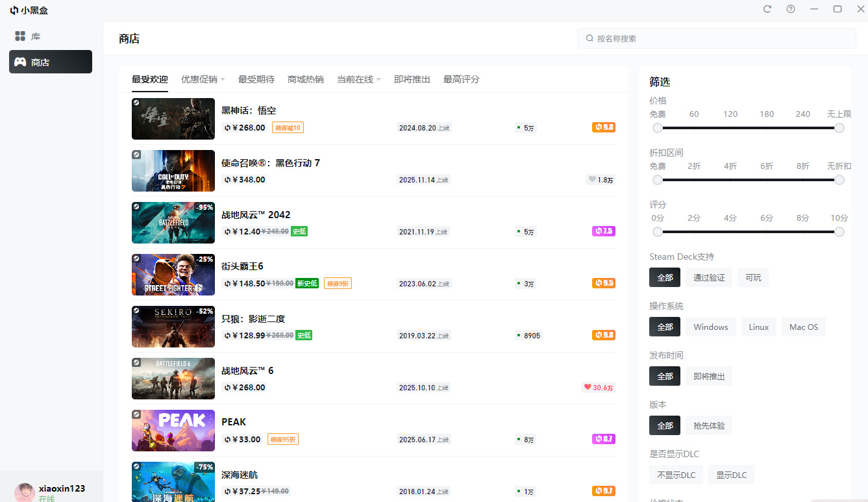Enable the 显示DLC option

731,475
